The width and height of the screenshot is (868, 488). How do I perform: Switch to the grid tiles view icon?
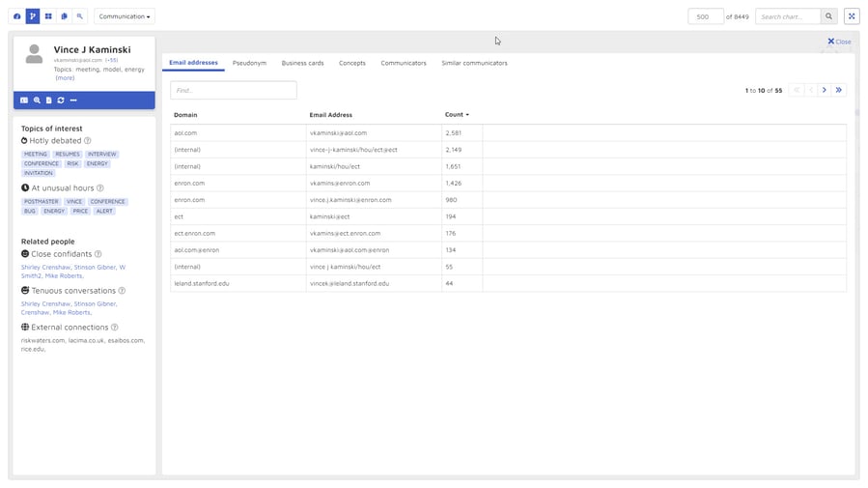click(48, 16)
